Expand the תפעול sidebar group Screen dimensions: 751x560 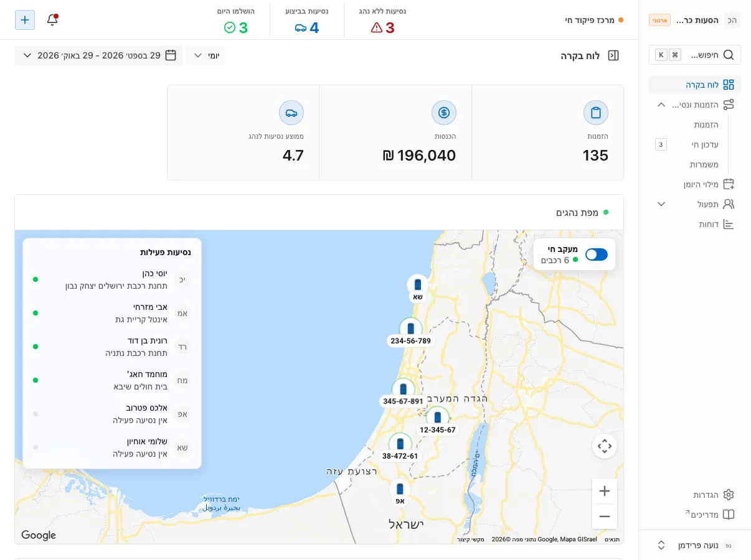pos(661,204)
